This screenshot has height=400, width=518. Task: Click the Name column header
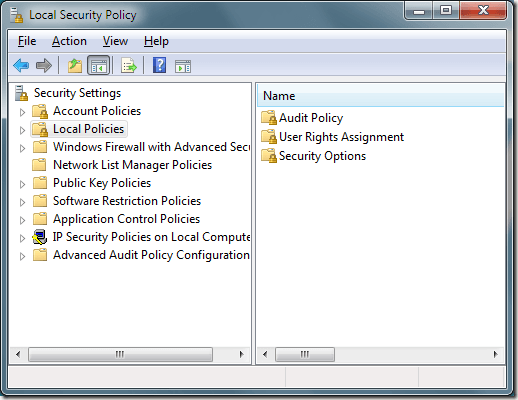[x=380, y=96]
